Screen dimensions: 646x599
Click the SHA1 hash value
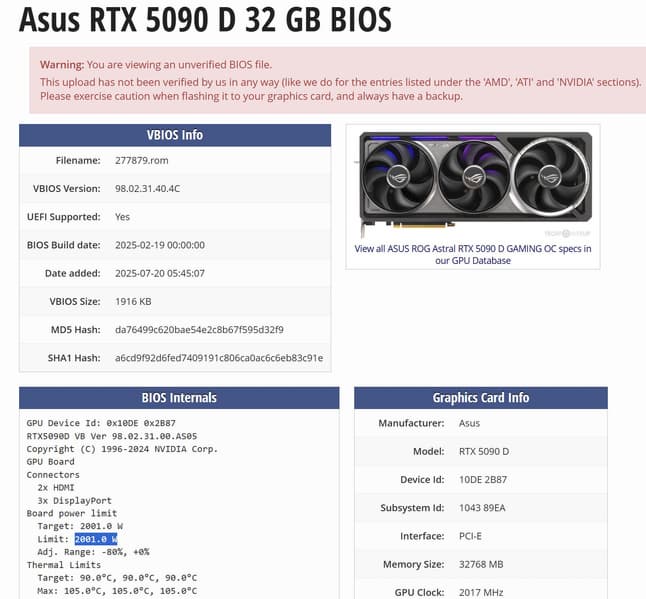(218, 357)
